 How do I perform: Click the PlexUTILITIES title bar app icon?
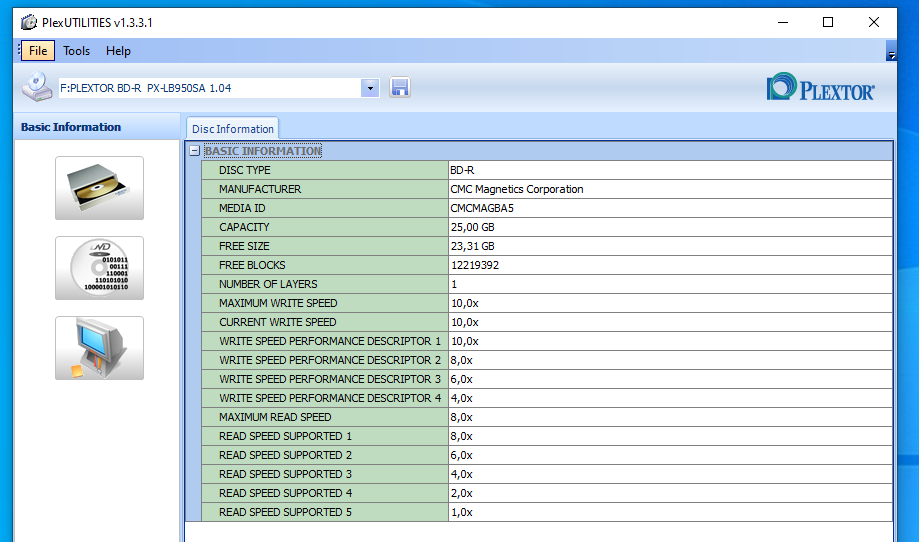pos(29,22)
